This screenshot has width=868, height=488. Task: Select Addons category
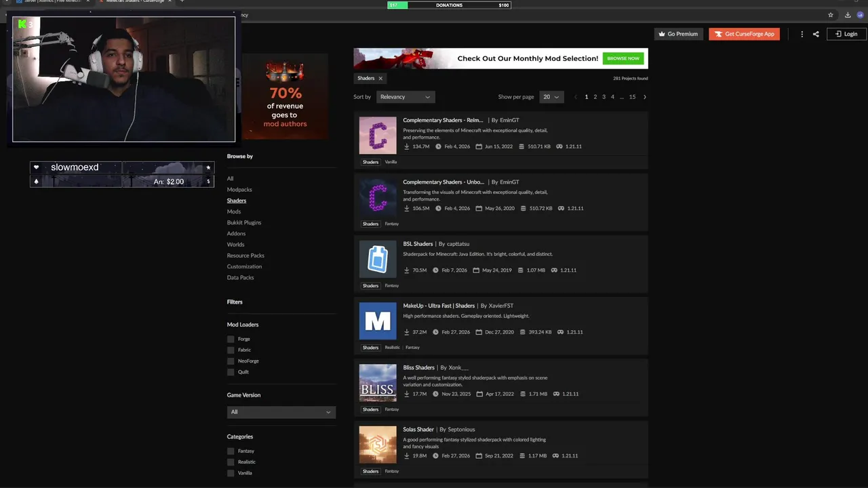pyautogui.click(x=236, y=234)
